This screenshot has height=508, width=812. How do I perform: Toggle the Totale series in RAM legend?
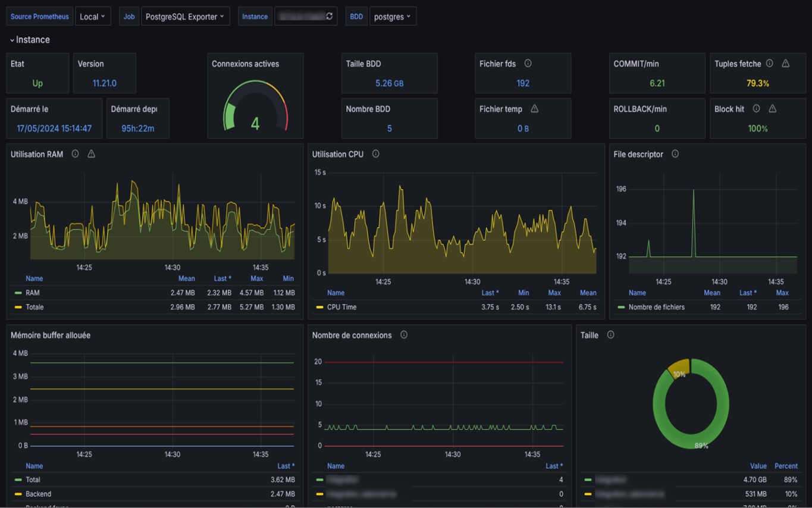(35, 307)
